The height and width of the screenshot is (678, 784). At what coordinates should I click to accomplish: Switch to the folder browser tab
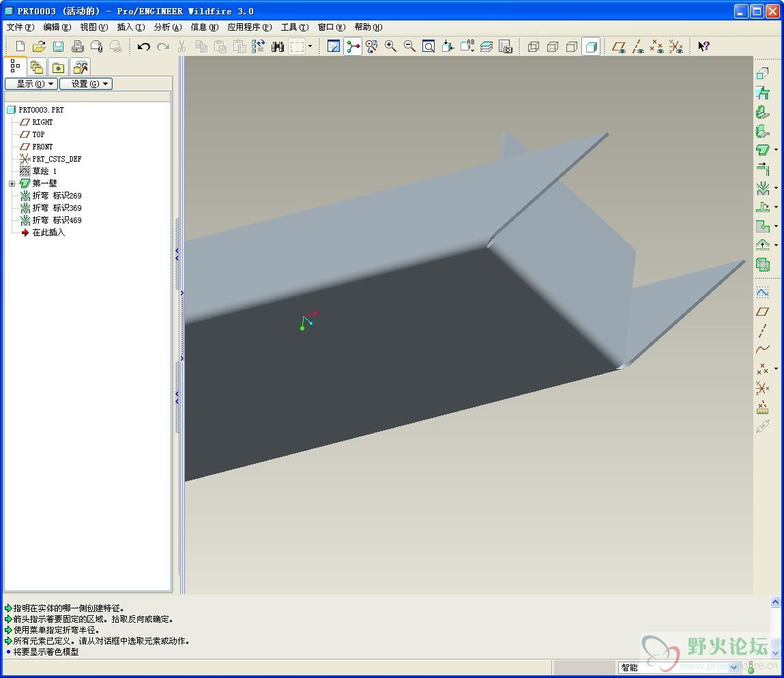(36, 67)
